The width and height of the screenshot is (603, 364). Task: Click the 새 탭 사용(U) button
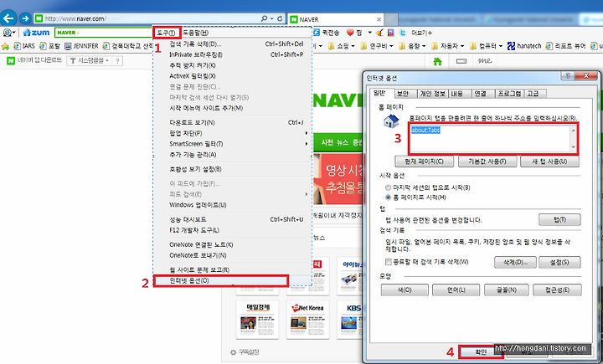549,161
